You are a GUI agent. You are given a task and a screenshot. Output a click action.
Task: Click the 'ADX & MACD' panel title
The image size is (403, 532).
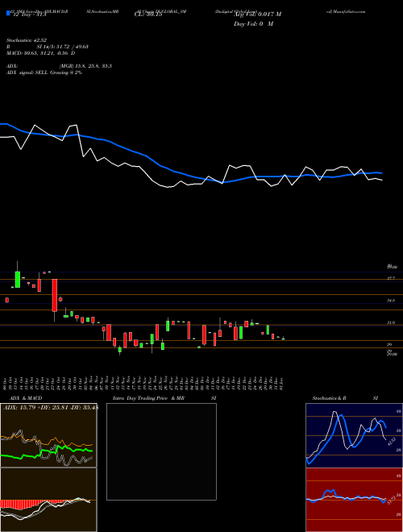[x=26, y=398]
